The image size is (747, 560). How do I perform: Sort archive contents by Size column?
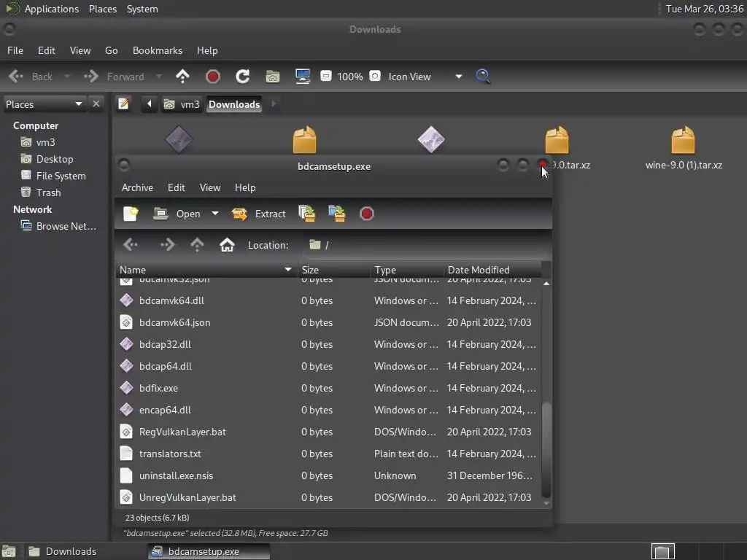(334, 270)
